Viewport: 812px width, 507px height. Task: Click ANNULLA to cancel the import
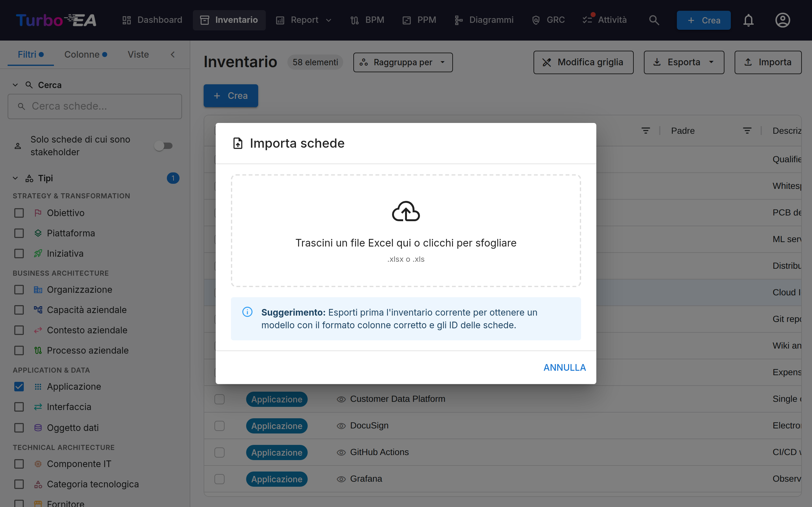564,368
